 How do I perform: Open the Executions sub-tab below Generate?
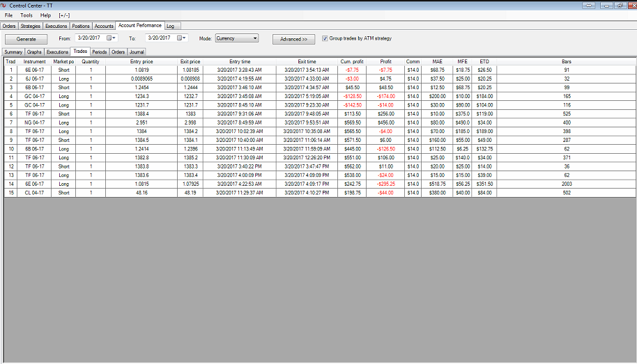point(57,52)
